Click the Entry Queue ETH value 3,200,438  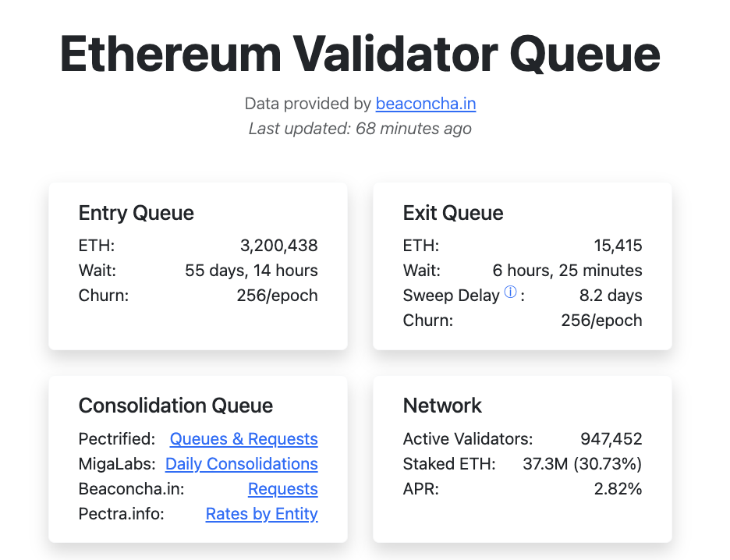[281, 245]
